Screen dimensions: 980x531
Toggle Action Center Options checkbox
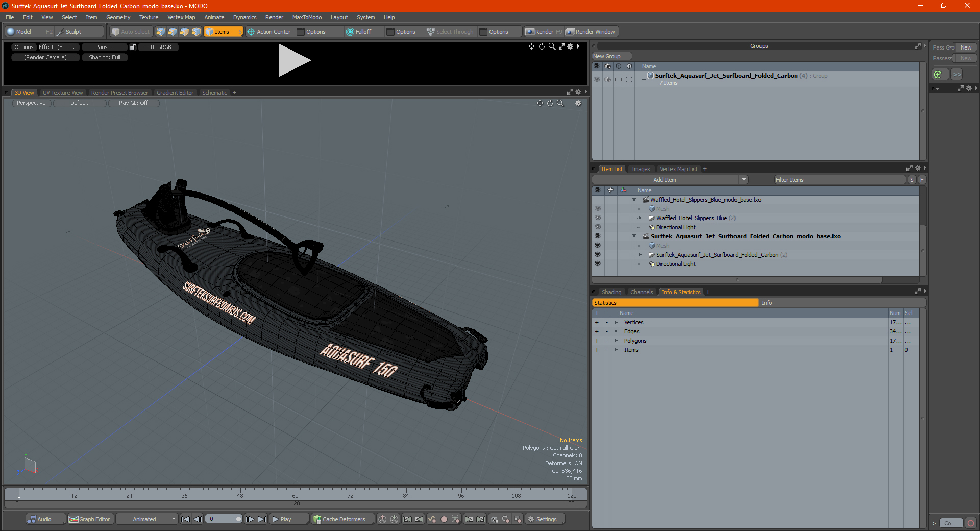coord(301,32)
